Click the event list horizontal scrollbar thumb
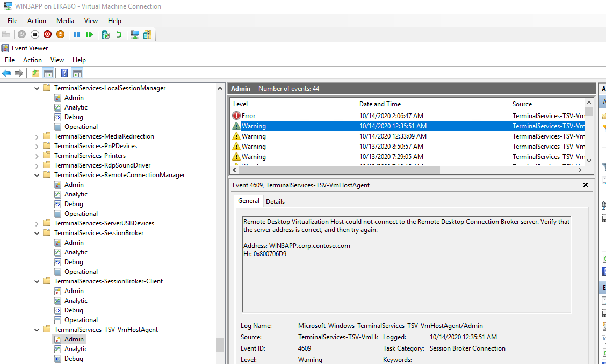 point(338,170)
